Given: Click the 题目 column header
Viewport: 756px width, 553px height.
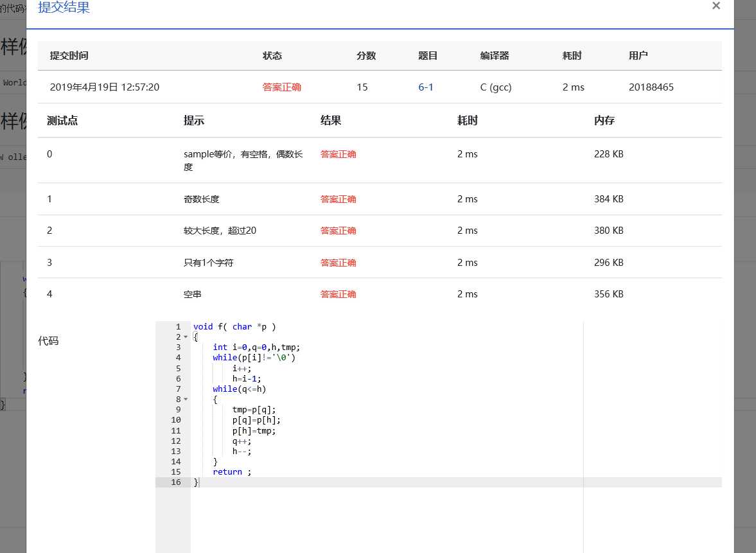Looking at the screenshot, I should (428, 55).
